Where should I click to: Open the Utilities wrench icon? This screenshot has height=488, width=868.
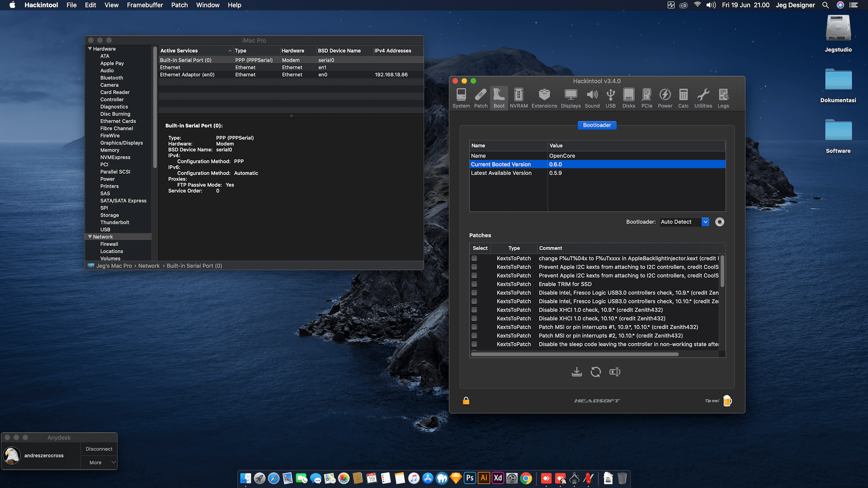pos(703,98)
